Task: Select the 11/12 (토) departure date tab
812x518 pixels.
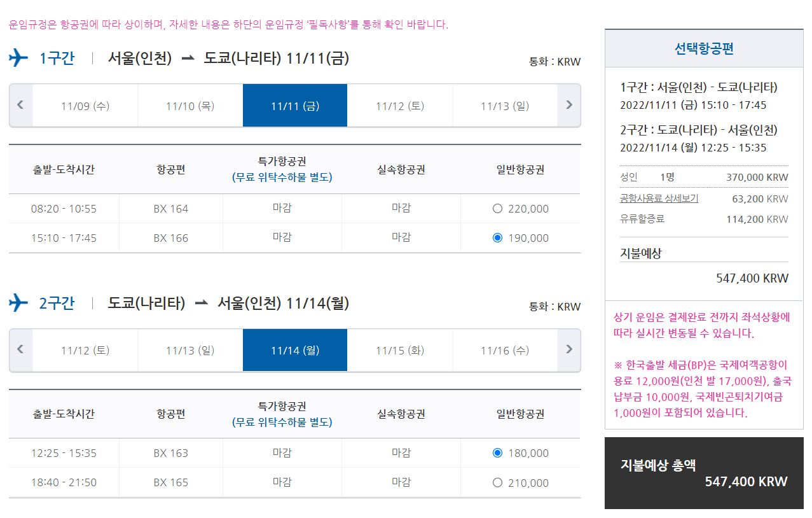Action: (x=399, y=105)
